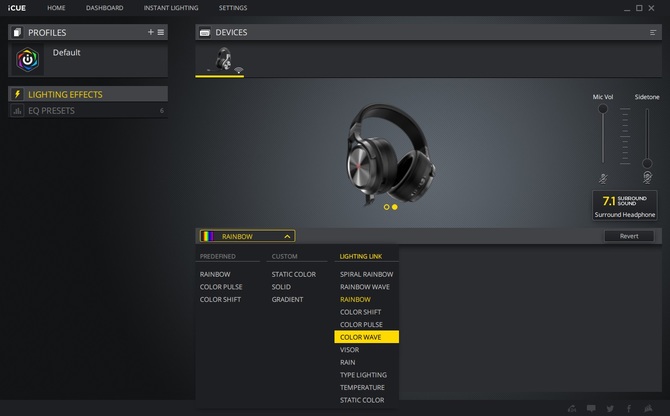The height and width of the screenshot is (416, 670).
Task: Choose Lighting Link Static Color
Action: (362, 400)
